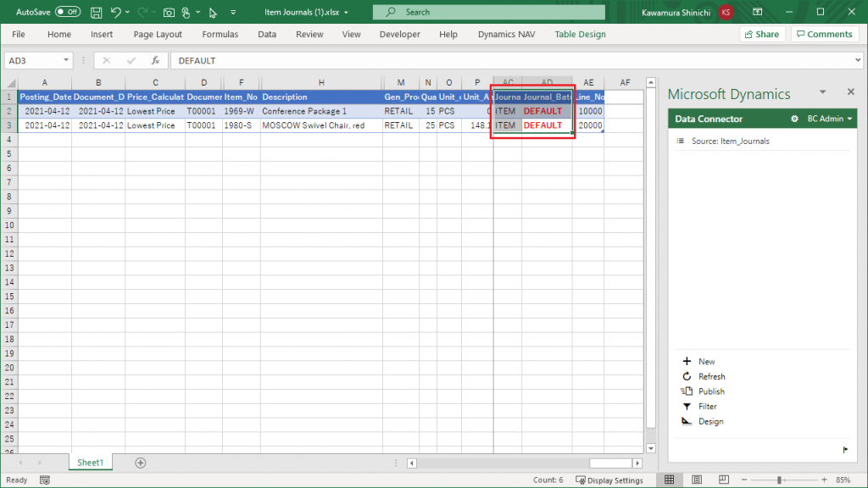Click the zoom slider handle

point(779,480)
